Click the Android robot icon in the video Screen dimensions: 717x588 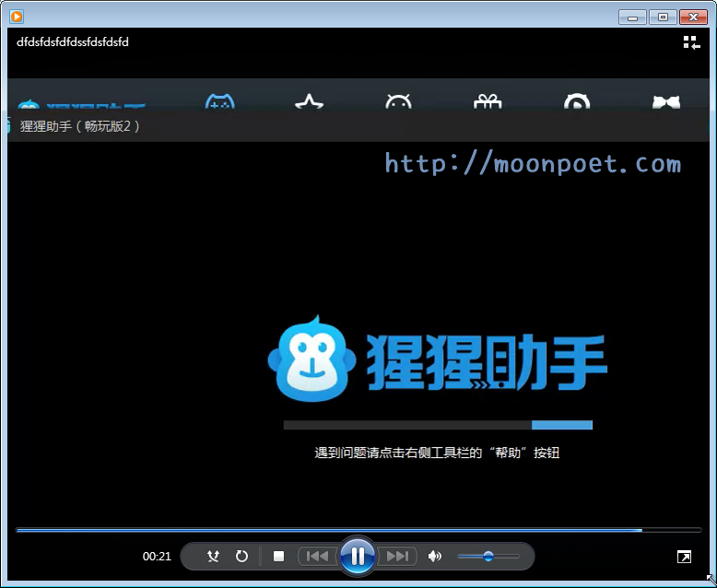(x=398, y=103)
